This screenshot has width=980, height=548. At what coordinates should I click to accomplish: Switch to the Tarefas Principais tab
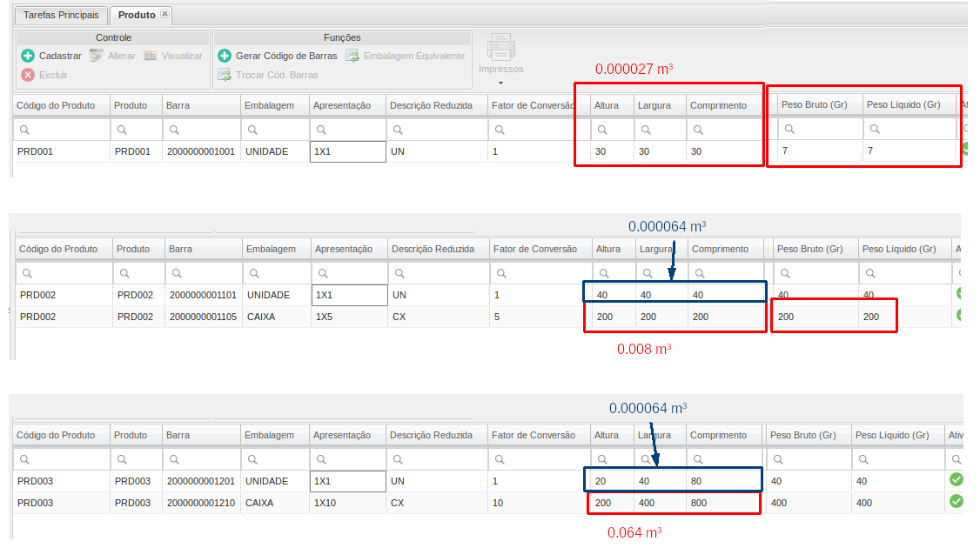[x=61, y=15]
